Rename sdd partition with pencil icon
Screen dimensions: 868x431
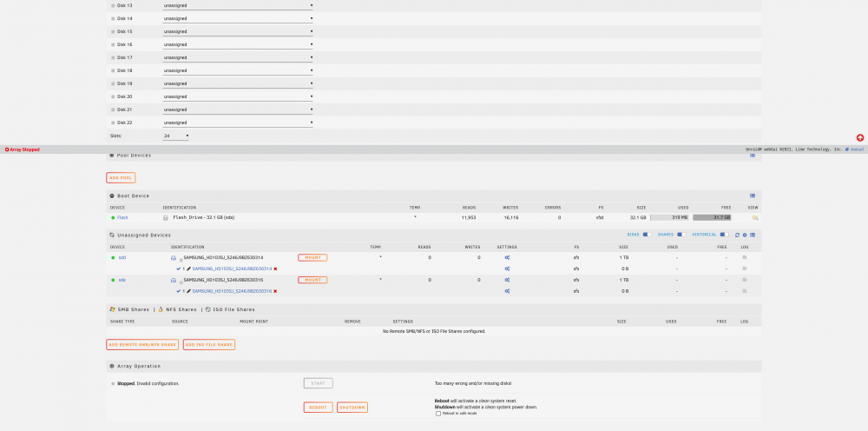tap(188, 269)
